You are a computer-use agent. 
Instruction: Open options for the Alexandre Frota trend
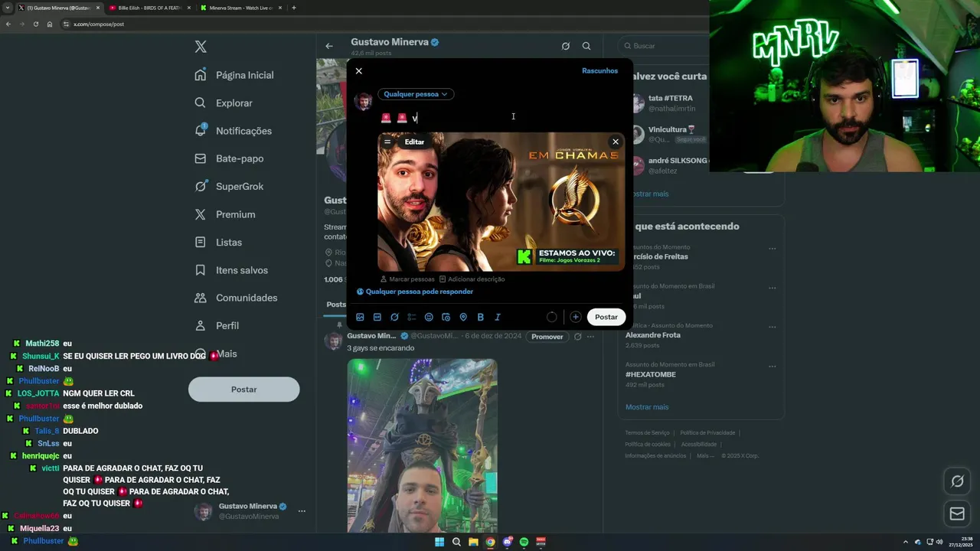tap(772, 328)
